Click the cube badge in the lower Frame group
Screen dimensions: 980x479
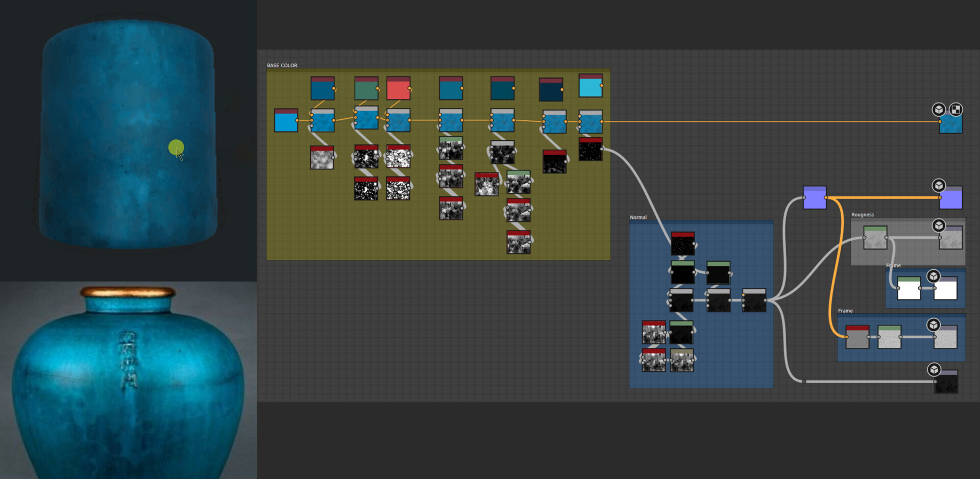[x=934, y=325]
